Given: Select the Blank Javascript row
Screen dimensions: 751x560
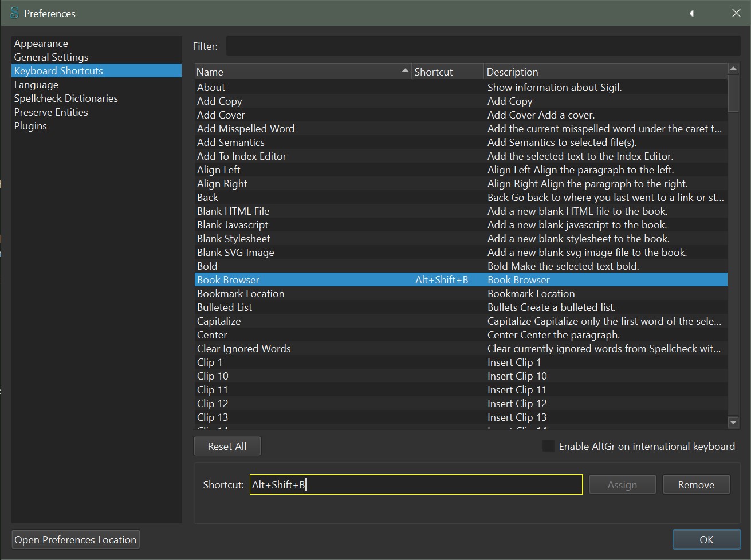Looking at the screenshot, I should point(461,225).
